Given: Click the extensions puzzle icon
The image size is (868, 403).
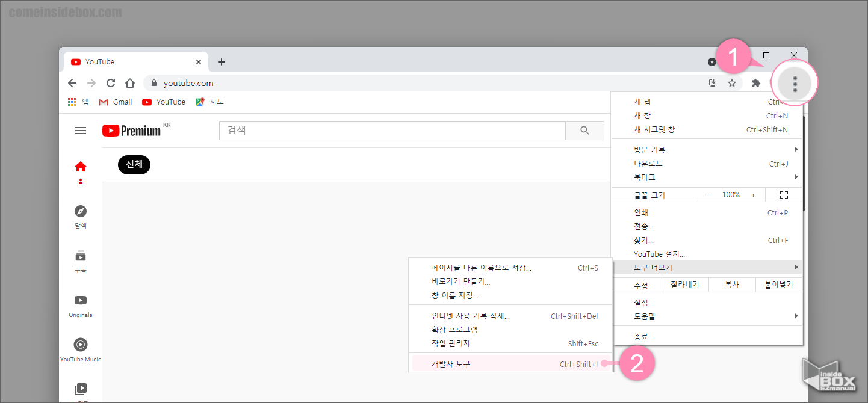Looking at the screenshot, I should [x=755, y=83].
